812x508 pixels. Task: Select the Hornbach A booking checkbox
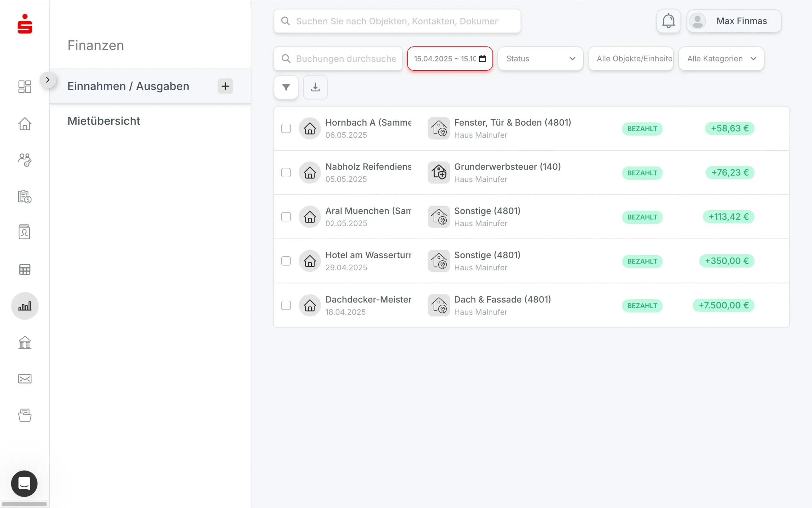click(286, 129)
